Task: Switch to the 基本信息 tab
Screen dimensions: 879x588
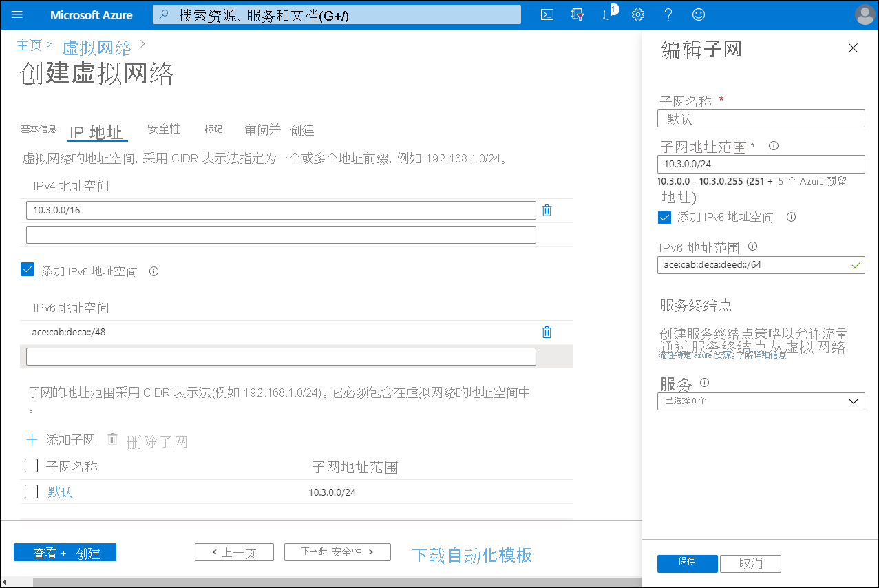Action: 39,129
